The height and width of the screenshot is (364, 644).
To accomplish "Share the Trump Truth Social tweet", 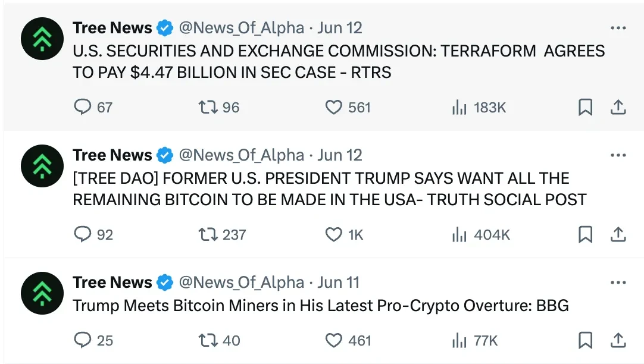I will point(618,234).
